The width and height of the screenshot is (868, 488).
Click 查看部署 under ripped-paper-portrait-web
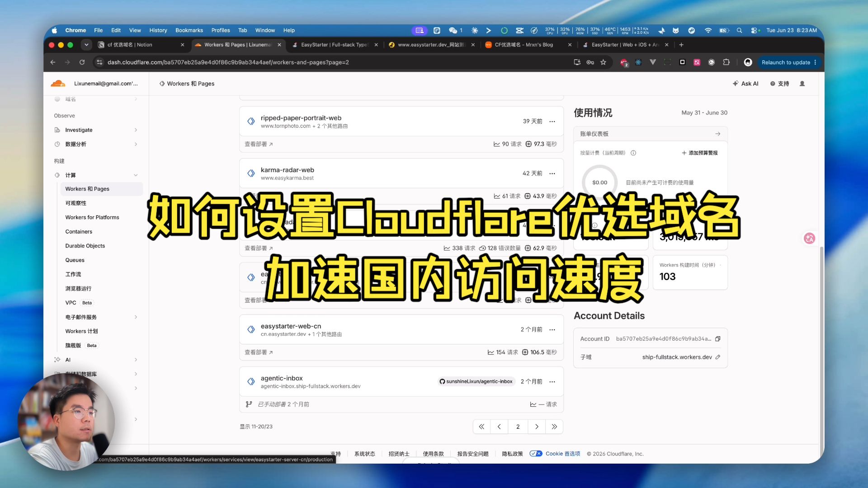[259, 144]
